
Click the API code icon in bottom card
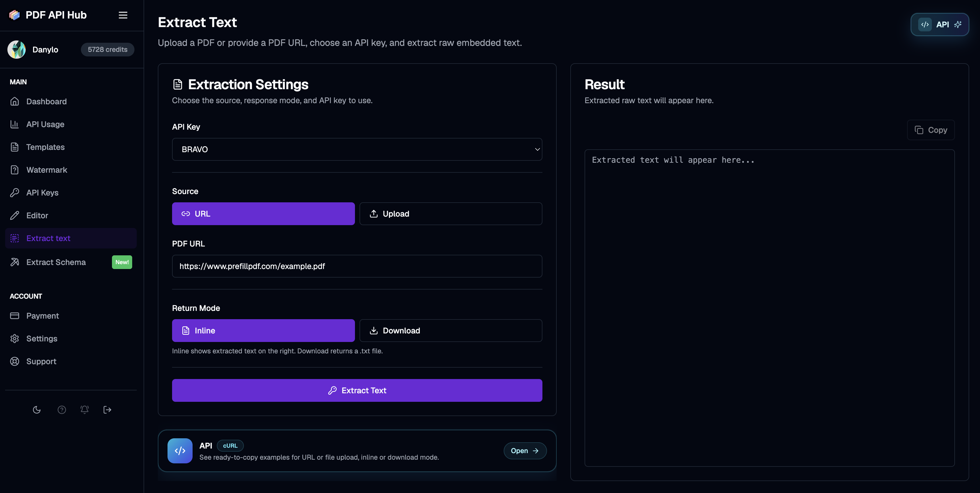[180, 451]
